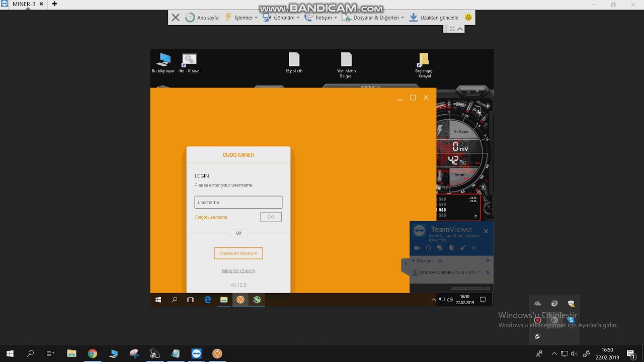
Task: Open Oturum listesi gear settings
Action: (488, 260)
